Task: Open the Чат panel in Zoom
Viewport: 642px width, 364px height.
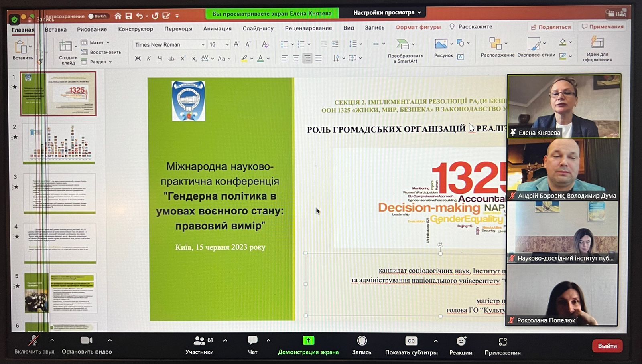Action: click(252, 345)
